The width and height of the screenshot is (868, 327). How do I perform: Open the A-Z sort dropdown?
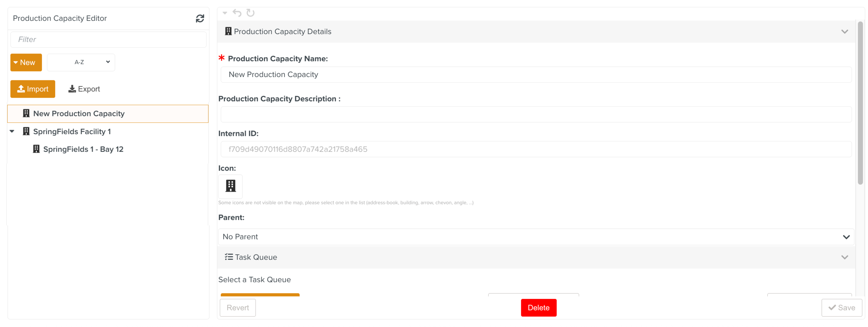pyautogui.click(x=81, y=62)
